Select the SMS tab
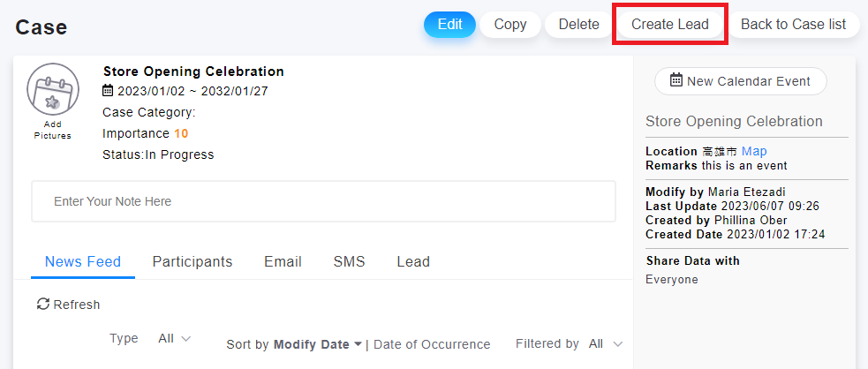The height and width of the screenshot is (369, 868). 349,262
